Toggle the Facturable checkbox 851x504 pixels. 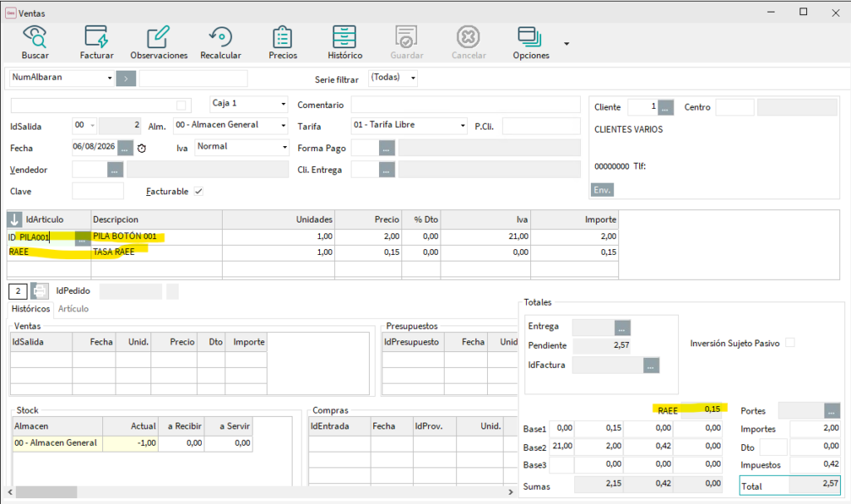pos(199,191)
